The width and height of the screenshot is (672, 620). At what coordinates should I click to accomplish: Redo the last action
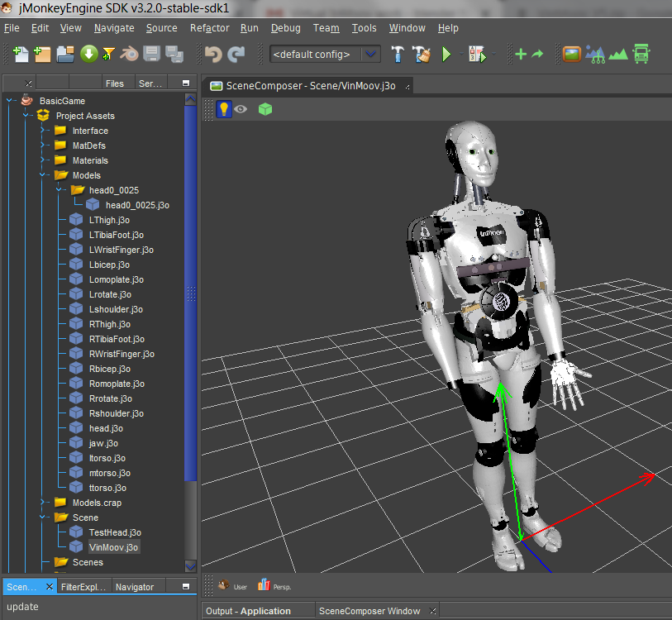click(236, 55)
